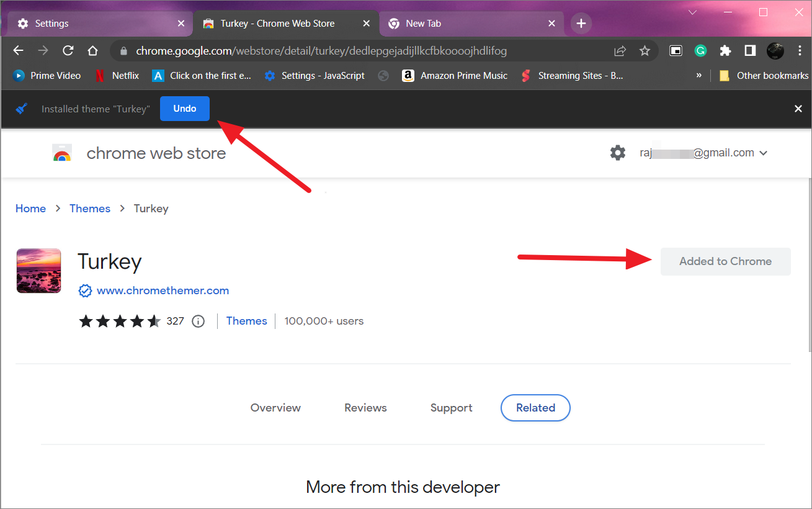Click the Chrome Web Store settings gear
Viewport: 812px width, 509px height.
618,152
